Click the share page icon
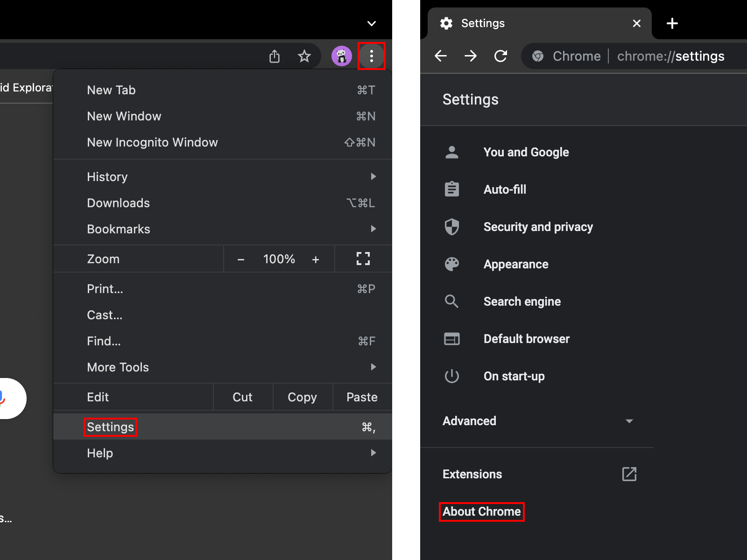The image size is (747, 560). [275, 56]
